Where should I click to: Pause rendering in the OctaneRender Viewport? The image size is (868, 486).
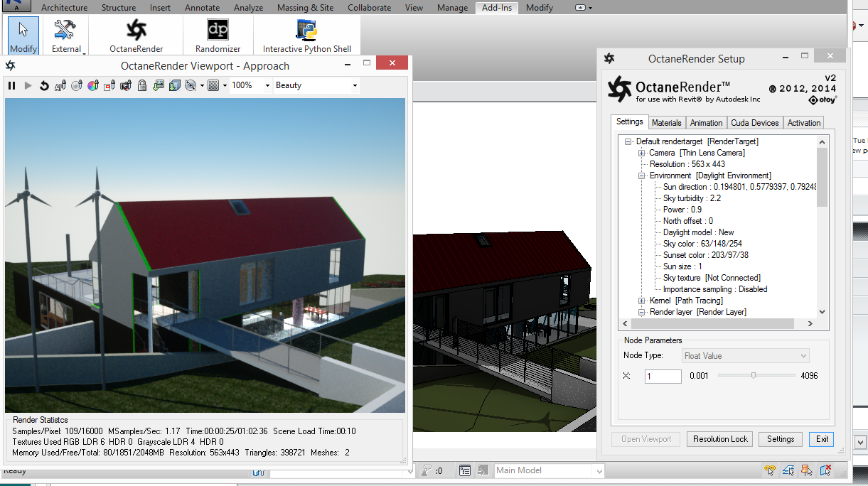[x=11, y=86]
